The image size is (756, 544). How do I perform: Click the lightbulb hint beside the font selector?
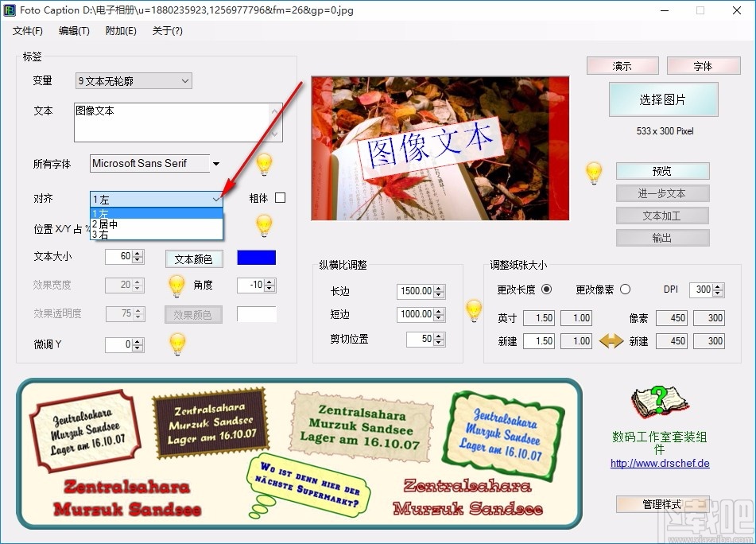coord(264,165)
